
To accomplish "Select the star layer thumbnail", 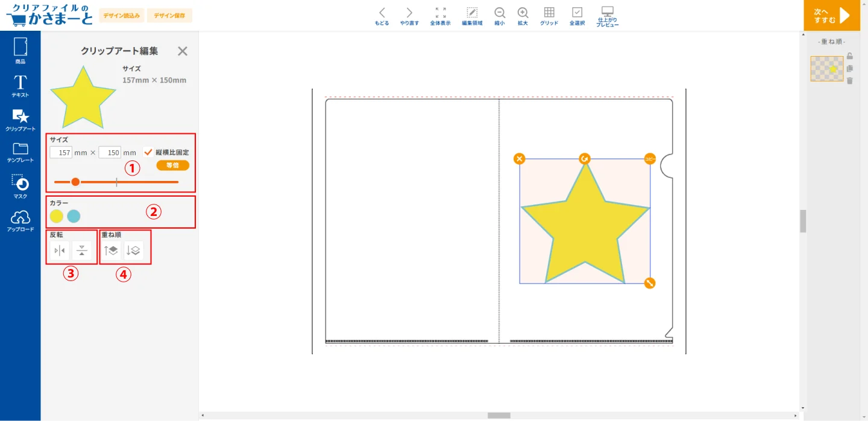I will coord(827,69).
